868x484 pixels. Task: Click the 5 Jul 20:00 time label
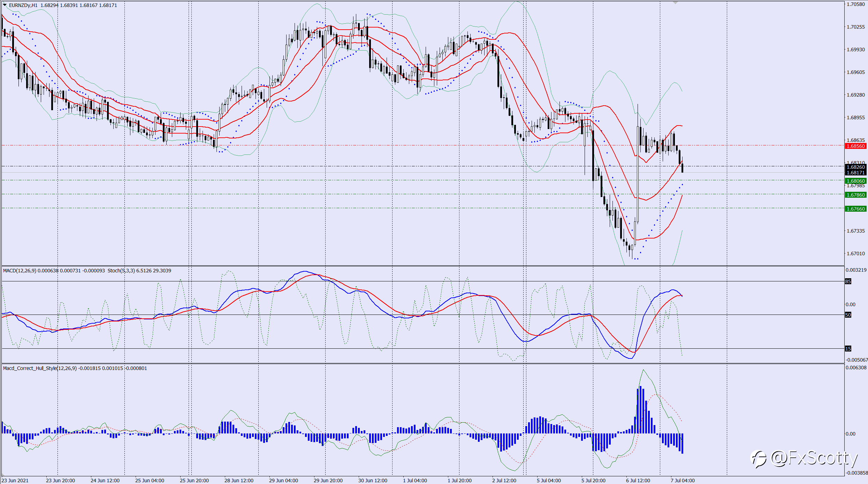click(593, 481)
